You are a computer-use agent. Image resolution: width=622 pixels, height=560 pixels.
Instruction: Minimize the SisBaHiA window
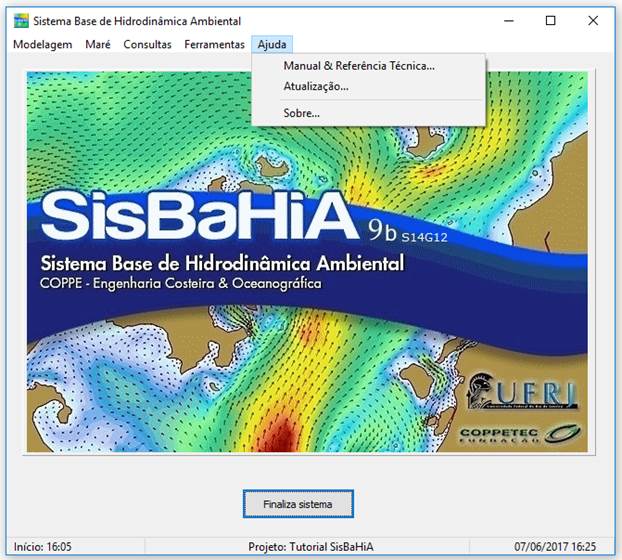(509, 21)
